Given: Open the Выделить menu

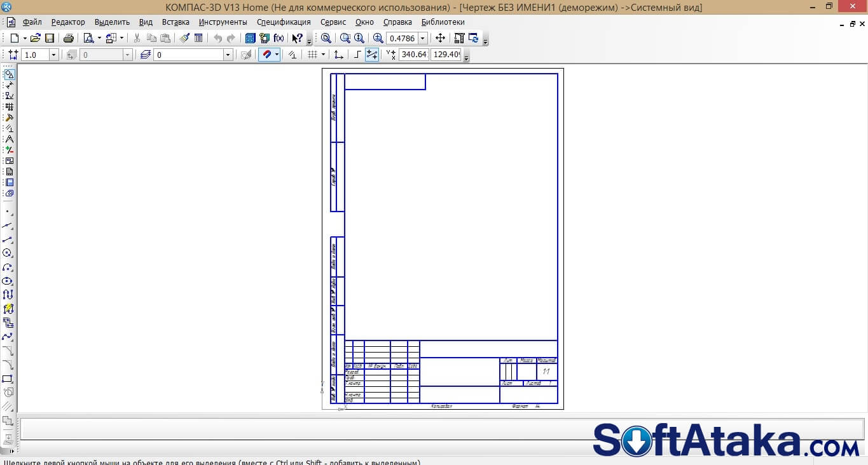Looking at the screenshot, I should (x=112, y=22).
